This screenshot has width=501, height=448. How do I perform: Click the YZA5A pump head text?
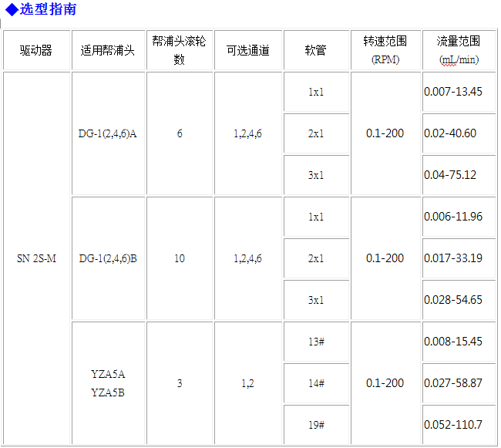(x=108, y=374)
